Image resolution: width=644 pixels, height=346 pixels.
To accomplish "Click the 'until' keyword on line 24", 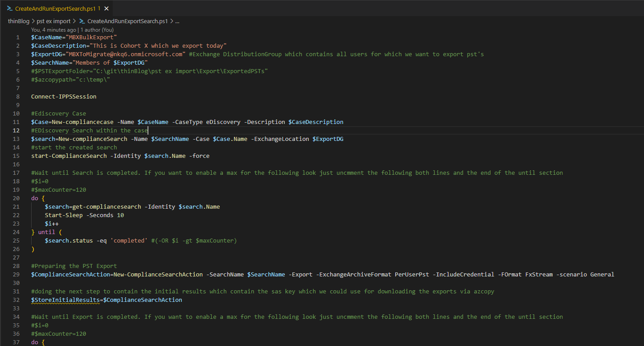I will coord(46,232).
